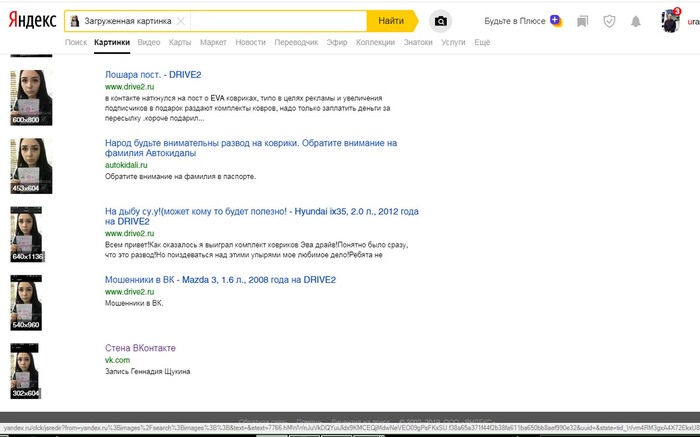Click the Yandex Plus badge icon

point(556,21)
